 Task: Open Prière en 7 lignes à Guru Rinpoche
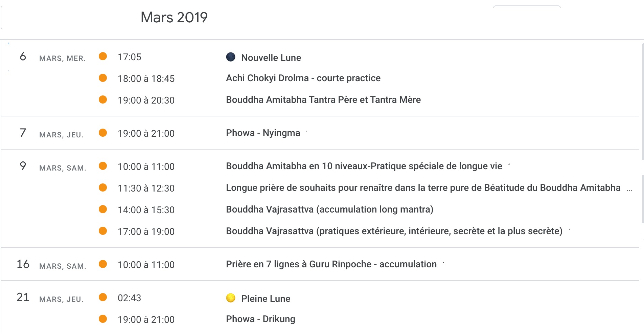[x=331, y=264]
